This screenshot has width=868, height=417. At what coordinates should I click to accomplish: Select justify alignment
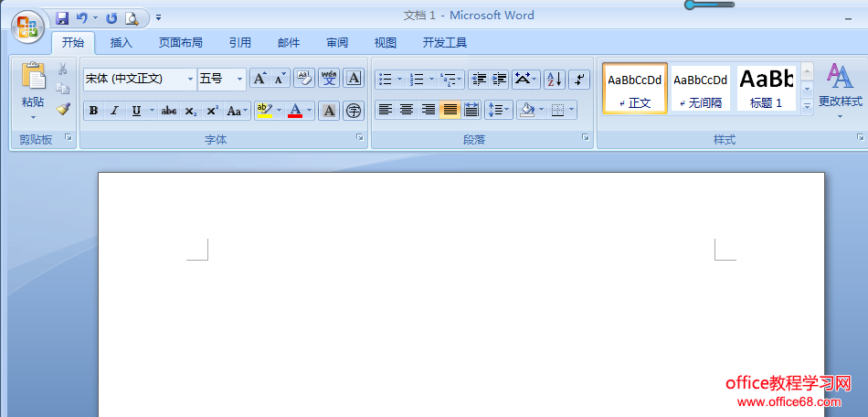click(450, 110)
